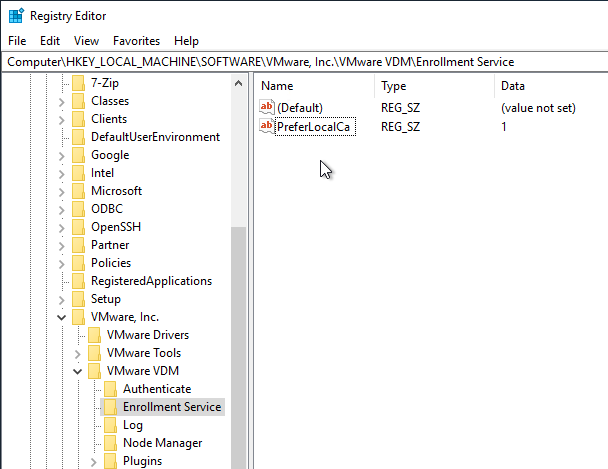Click the '(value not set)' data cell
This screenshot has width=608, height=469.
538,108
